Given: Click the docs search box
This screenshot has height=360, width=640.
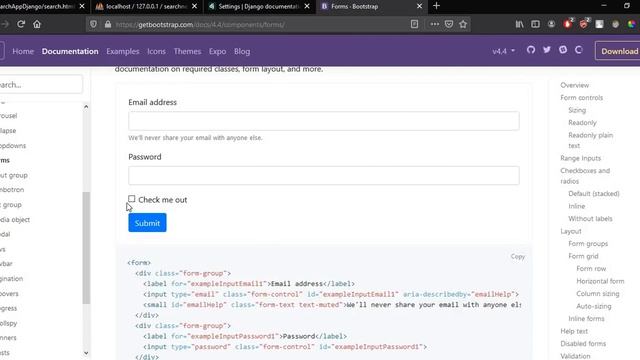Looking at the screenshot, I should [40, 84].
